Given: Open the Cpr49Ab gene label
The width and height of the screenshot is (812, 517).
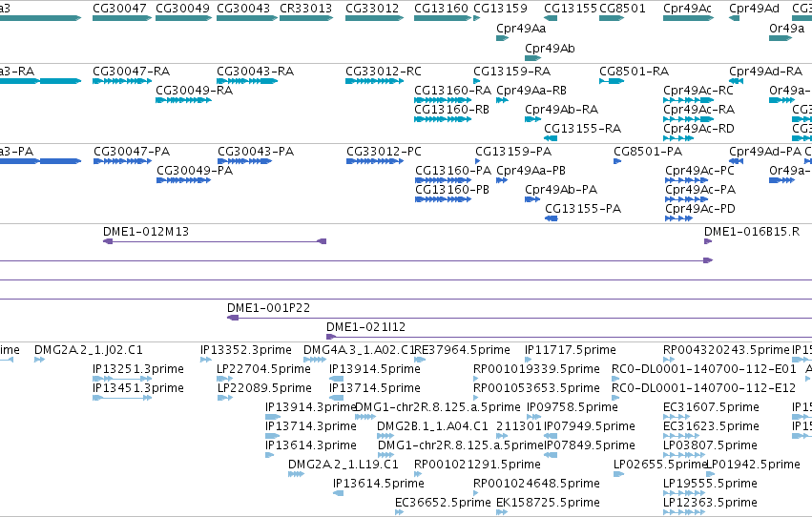Looking at the screenshot, I should pyautogui.click(x=550, y=48).
